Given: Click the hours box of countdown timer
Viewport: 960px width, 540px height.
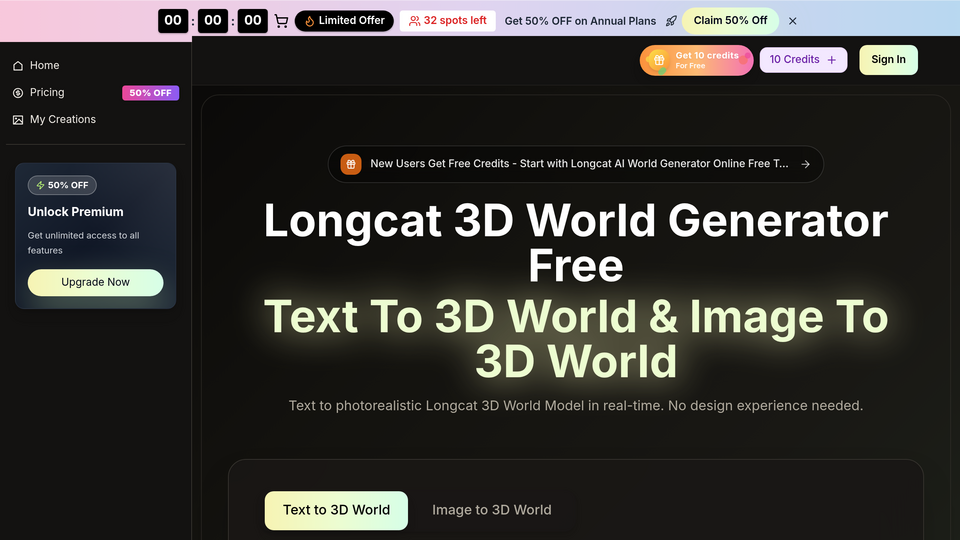Looking at the screenshot, I should 173,21.
